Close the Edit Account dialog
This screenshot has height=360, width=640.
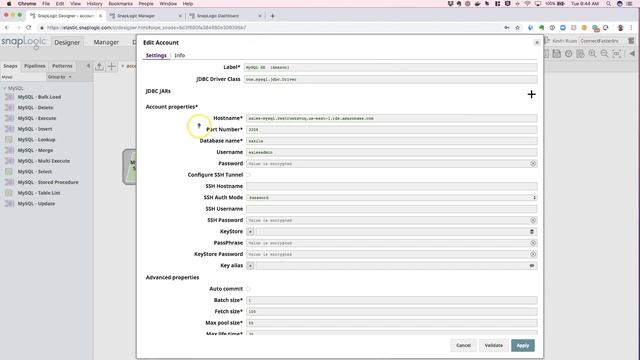pyautogui.click(x=537, y=42)
